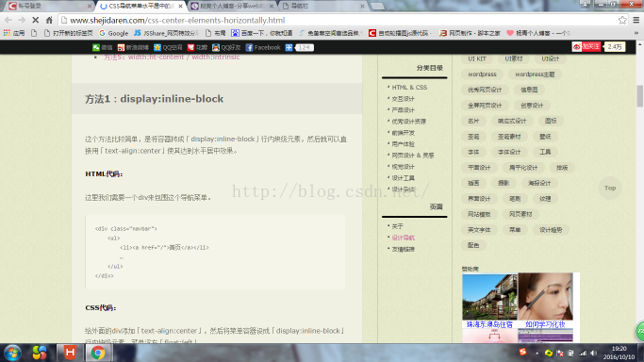
Task: Click the round Top button
Action: point(610,188)
